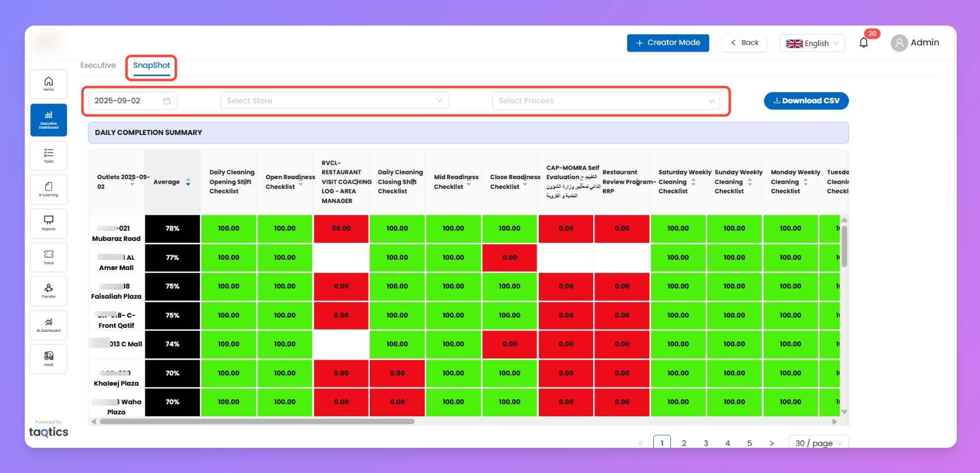Go to Tasks in the sidebar
This screenshot has height=473, width=980.
[49, 155]
